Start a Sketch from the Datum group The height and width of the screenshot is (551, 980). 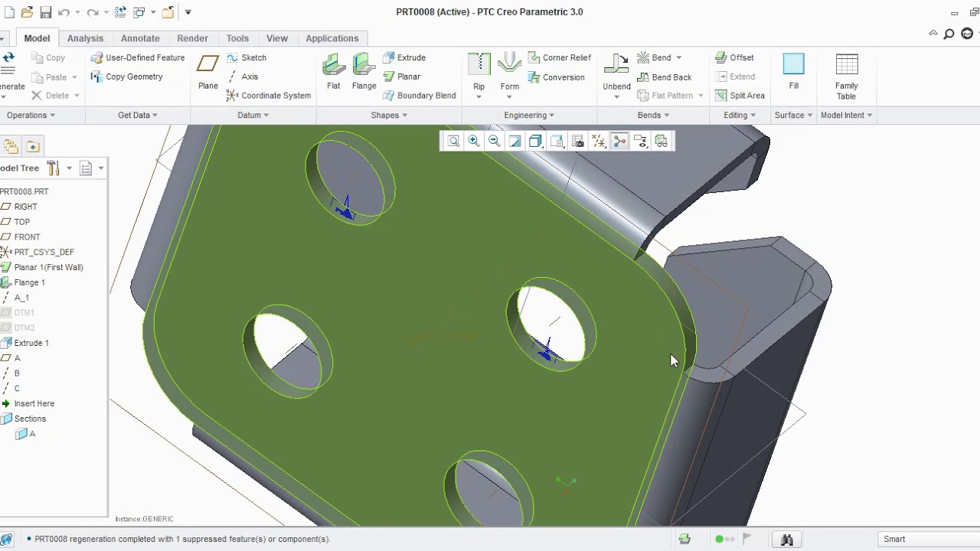[247, 57]
